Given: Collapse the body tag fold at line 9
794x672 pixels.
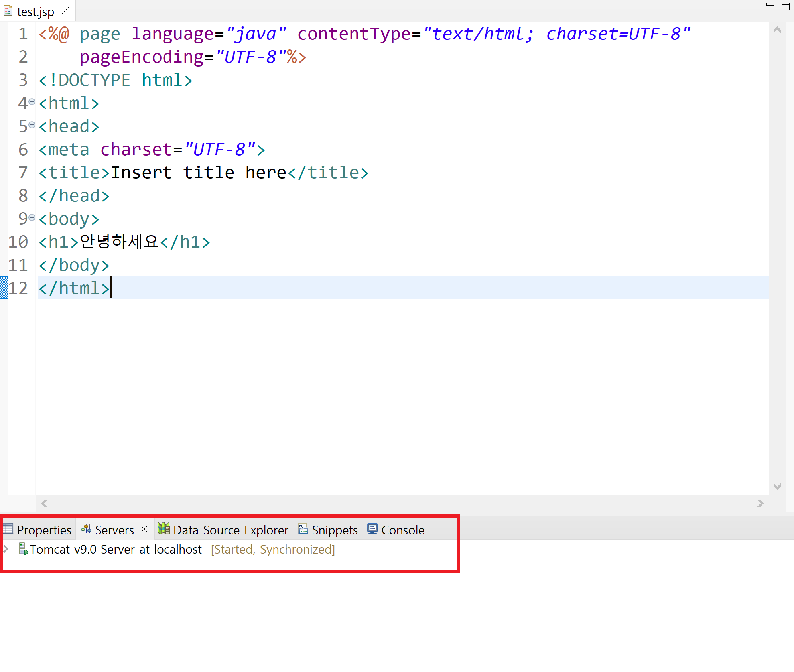Looking at the screenshot, I should tap(32, 217).
